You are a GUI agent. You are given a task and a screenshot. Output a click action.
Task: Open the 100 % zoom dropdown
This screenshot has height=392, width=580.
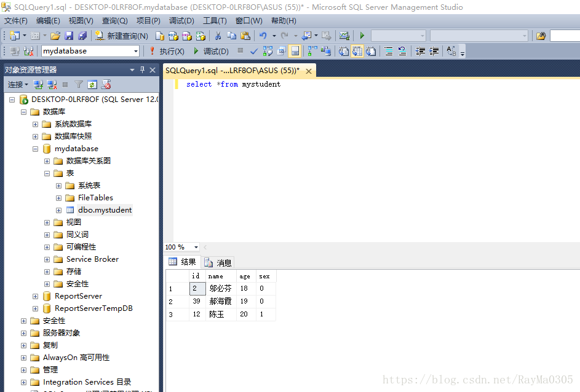[196, 247]
